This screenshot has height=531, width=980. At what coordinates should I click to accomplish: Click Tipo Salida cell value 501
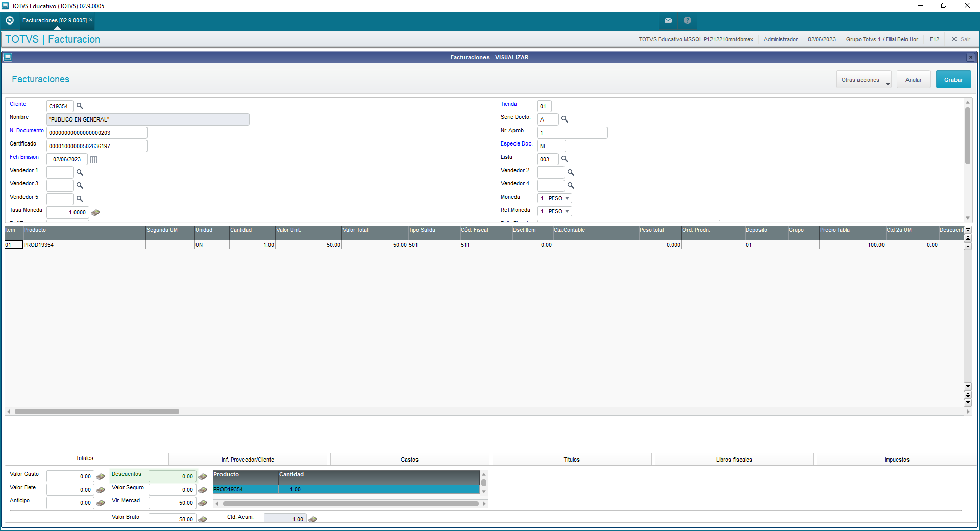pyautogui.click(x=434, y=245)
